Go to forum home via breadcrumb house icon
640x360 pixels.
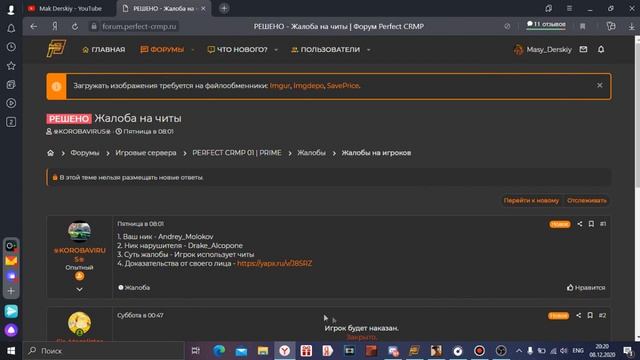[x=50, y=153]
